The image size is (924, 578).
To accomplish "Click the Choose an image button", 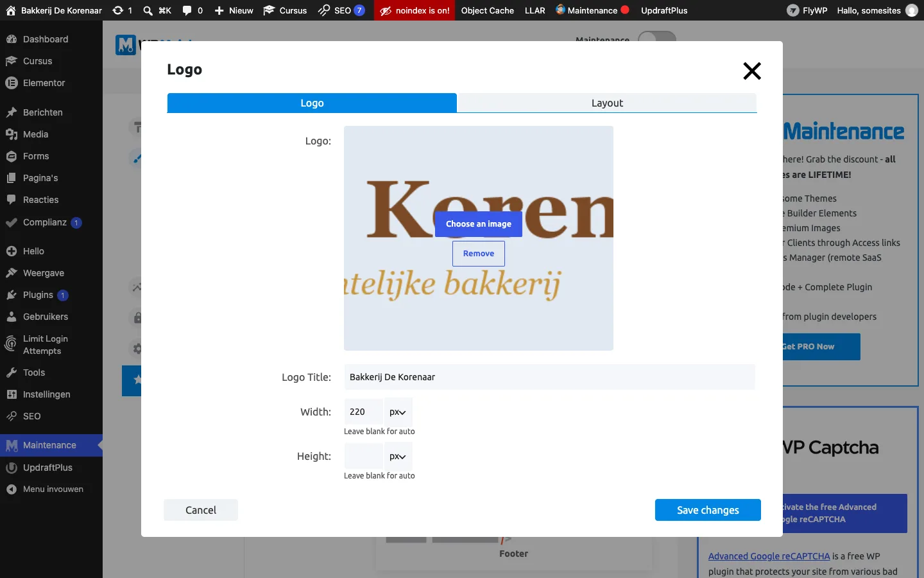I will 479,224.
